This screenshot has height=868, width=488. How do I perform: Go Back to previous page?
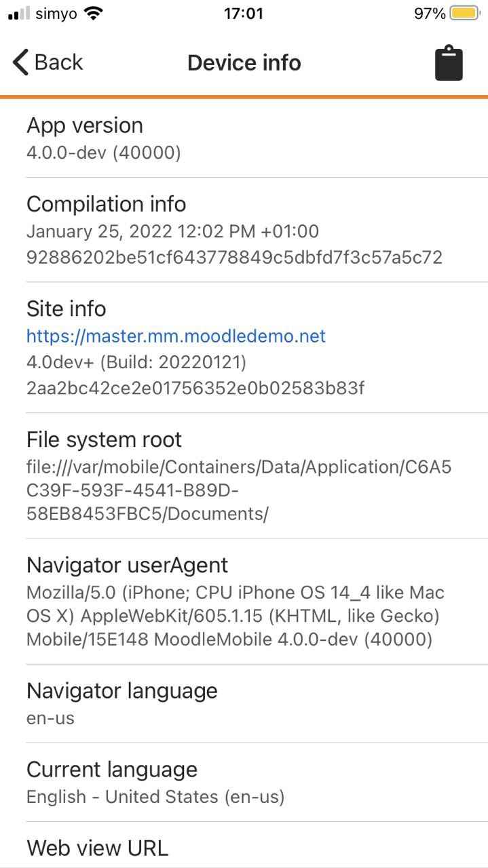tap(48, 62)
